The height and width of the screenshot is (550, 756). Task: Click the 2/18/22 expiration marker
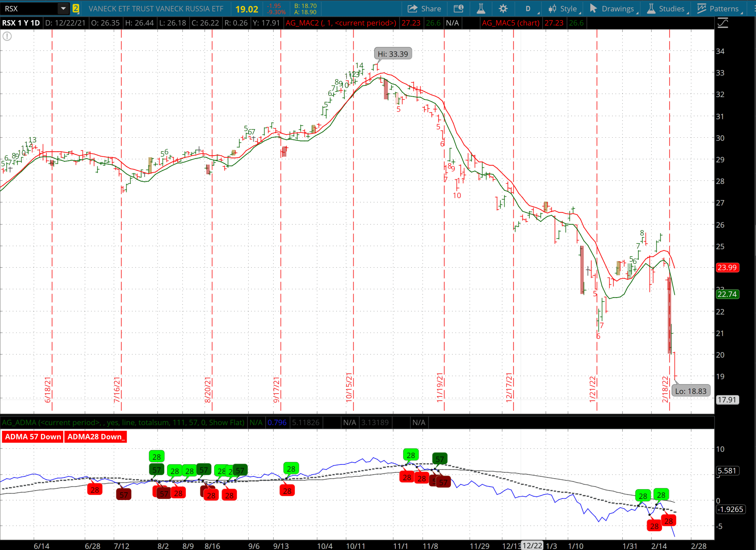click(x=665, y=389)
